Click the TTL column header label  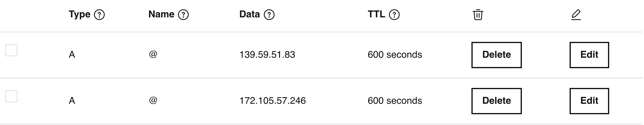point(376,14)
